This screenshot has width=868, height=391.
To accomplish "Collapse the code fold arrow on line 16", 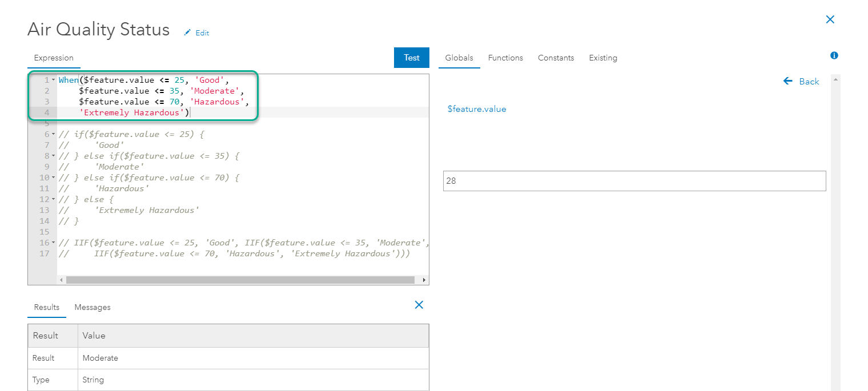I will coord(53,243).
